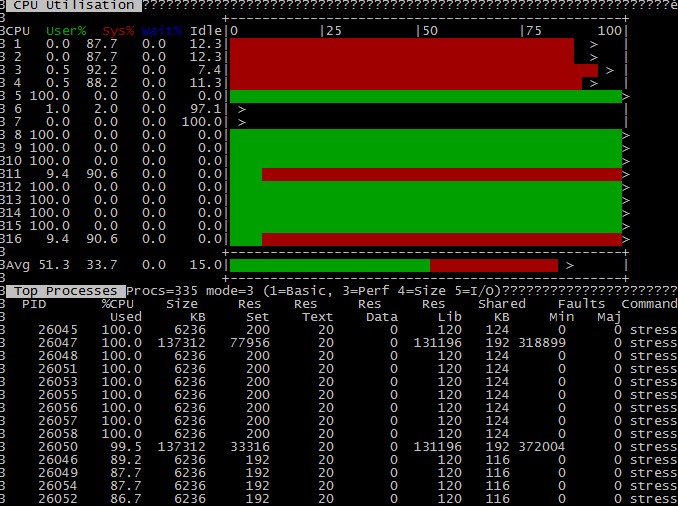This screenshot has width=678, height=506.
Task: Click the 77956 Res Set value
Action: pos(250,343)
